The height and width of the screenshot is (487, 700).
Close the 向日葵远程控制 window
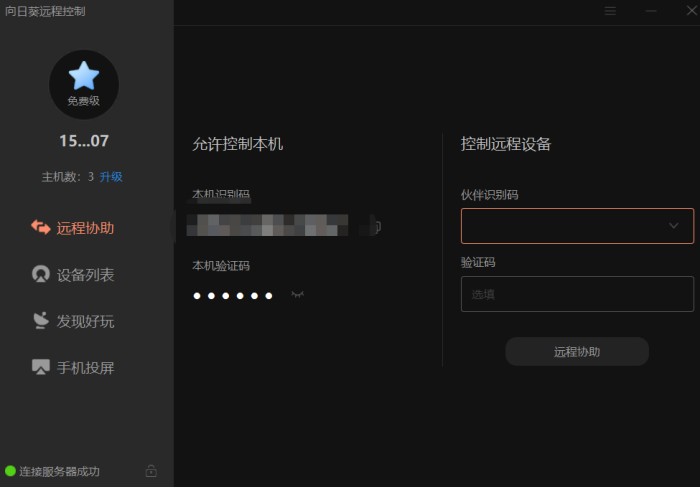pyautogui.click(x=692, y=10)
